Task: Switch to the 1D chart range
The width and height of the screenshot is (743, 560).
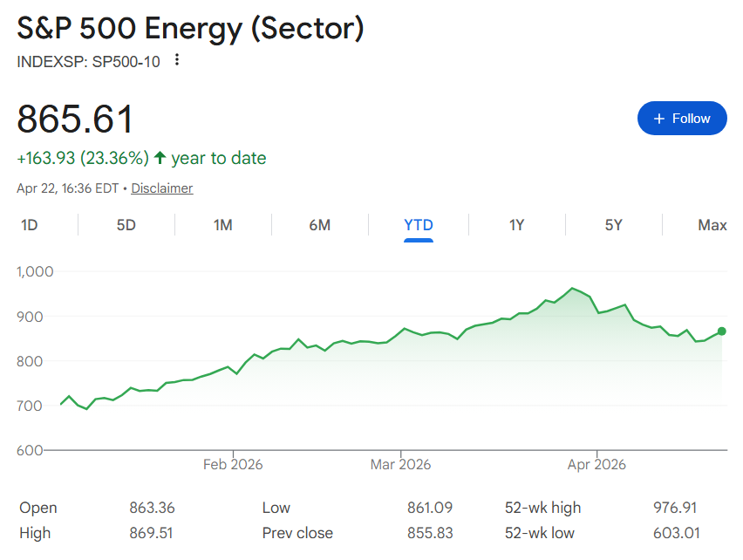Action: coord(29,224)
